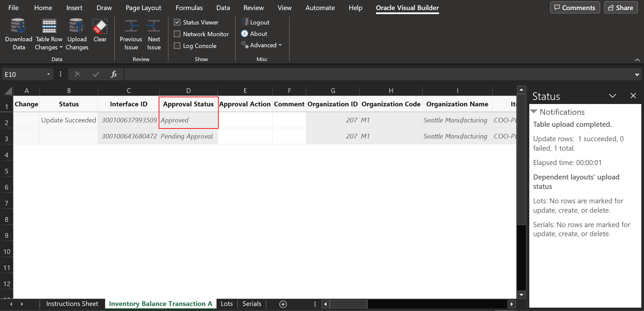Select the Approved status cell
This screenshot has width=644, height=311.
(189, 120)
